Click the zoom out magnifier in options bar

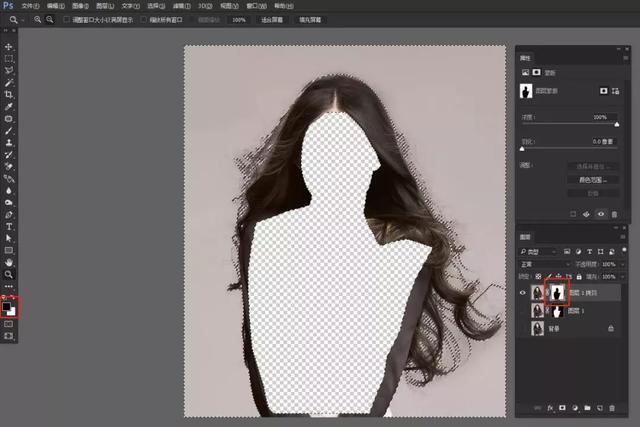(49, 19)
